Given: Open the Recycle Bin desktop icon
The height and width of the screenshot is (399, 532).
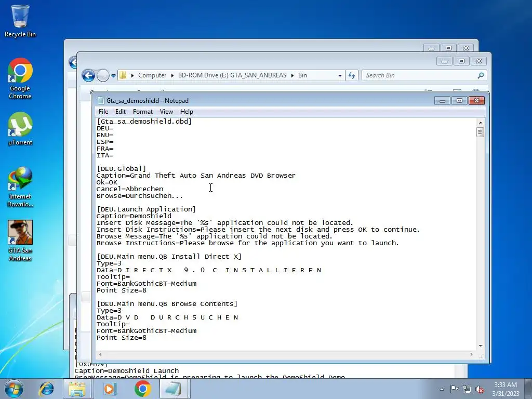Looking at the screenshot, I should click(20, 21).
